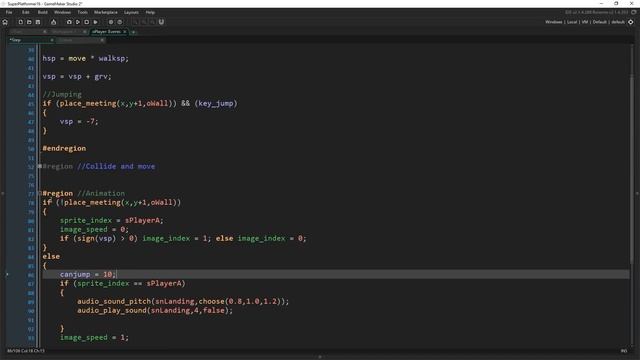This screenshot has height=360, width=640.
Task: Click the first greyed-out zoom toolbar icon
Action: pos(136,22)
